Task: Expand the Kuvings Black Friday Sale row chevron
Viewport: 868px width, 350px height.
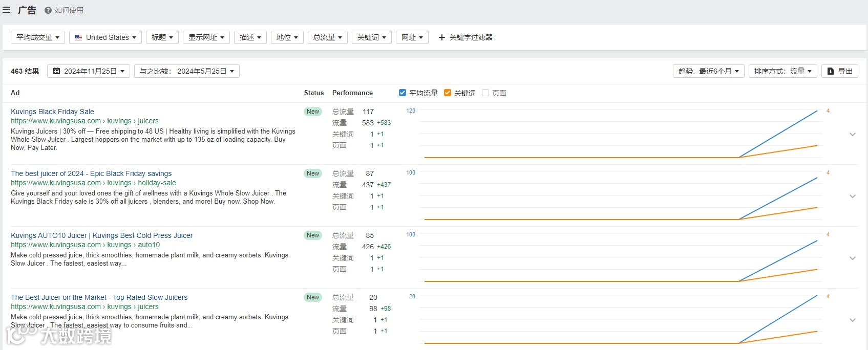Action: (853, 135)
